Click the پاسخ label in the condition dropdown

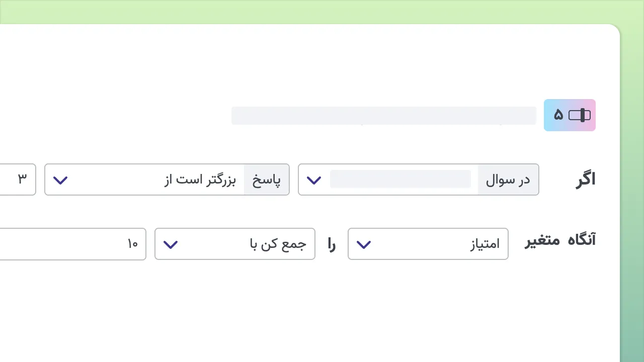(x=267, y=179)
